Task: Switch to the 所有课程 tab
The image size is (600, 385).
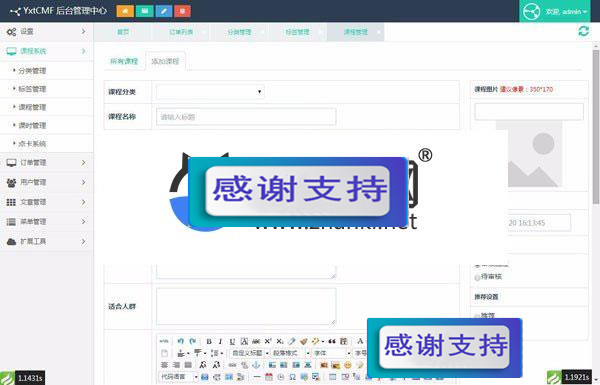Action: (124, 61)
